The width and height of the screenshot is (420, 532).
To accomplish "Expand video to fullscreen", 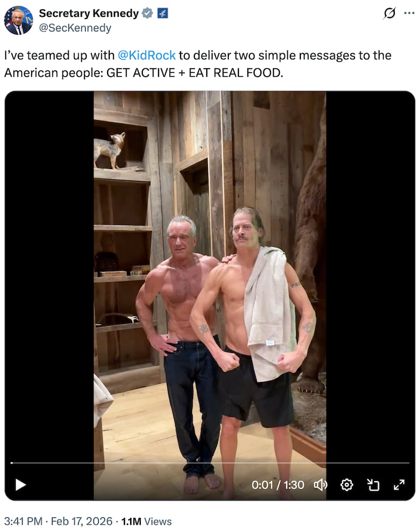I will click(x=399, y=485).
